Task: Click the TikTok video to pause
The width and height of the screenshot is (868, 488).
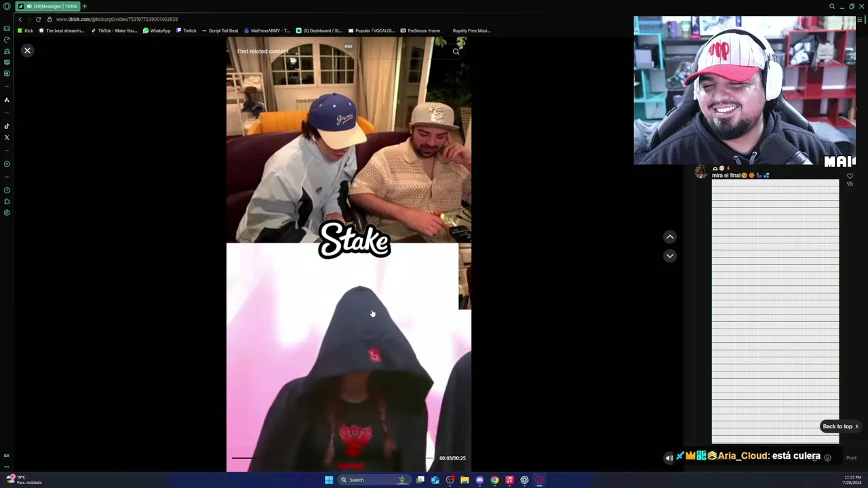Action: (x=349, y=254)
